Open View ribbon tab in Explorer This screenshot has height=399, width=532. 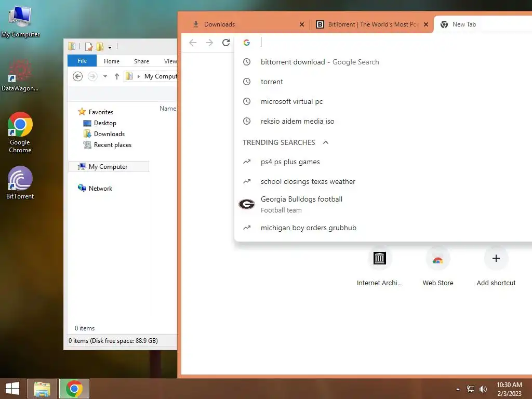tap(170, 61)
